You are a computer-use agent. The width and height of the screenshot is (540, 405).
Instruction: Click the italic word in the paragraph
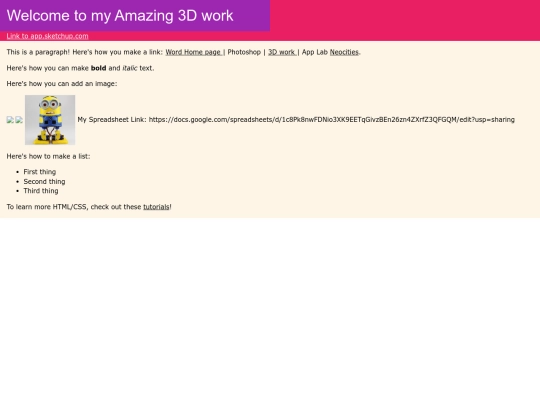(130, 68)
